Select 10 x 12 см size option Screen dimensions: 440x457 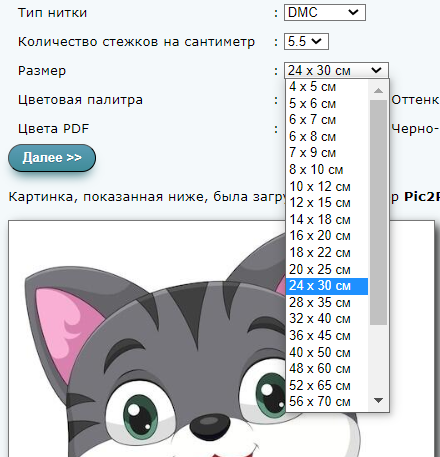[x=327, y=186]
